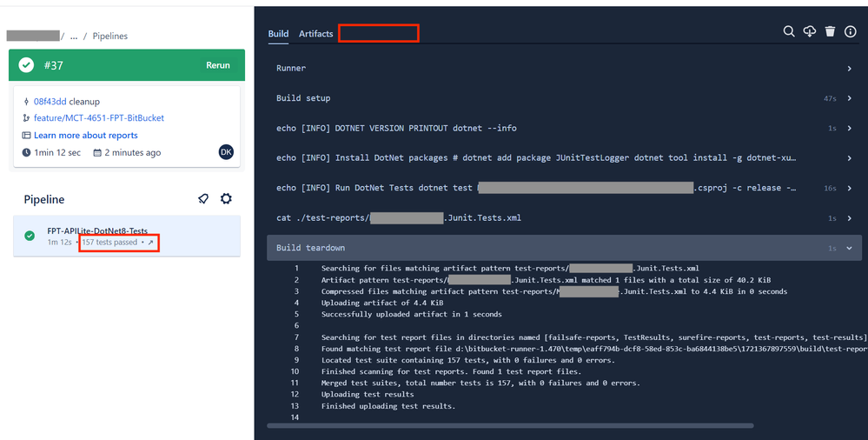The image size is (868, 440).
Task: Click the 16s duration on Run DotNet Tests
Action: pos(830,189)
